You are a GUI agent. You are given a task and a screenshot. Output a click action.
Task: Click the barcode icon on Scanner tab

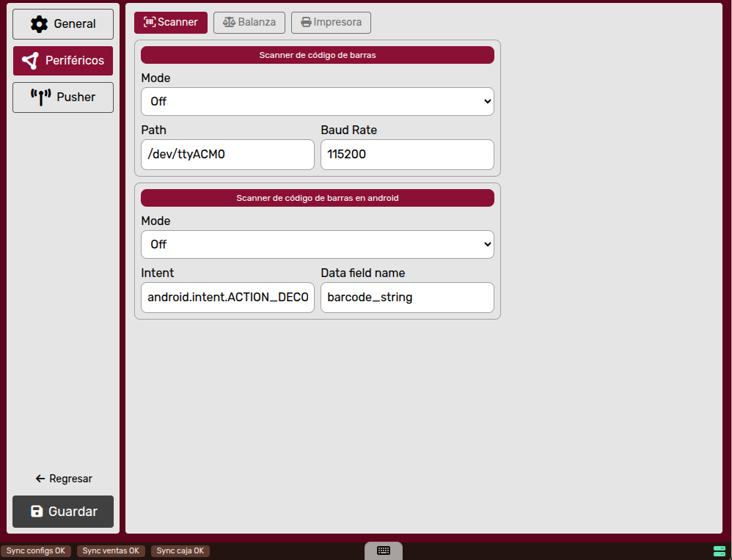150,23
